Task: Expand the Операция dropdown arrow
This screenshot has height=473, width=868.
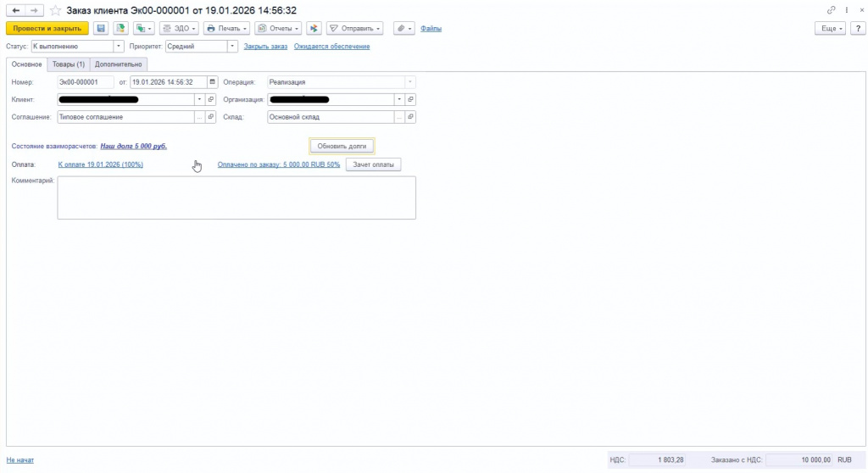Action: click(410, 82)
